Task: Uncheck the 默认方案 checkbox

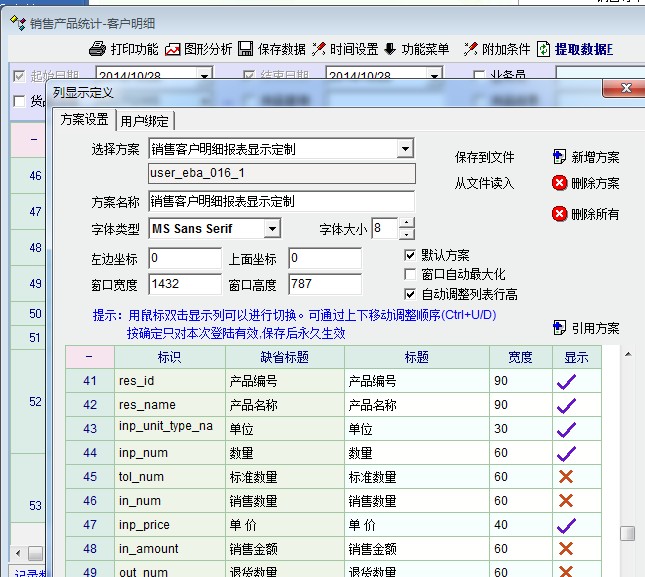Action: pos(409,255)
